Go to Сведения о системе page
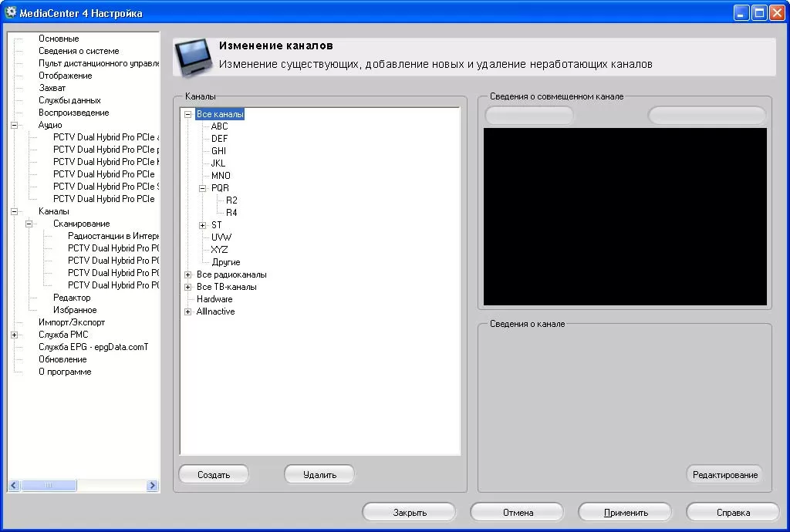Image resolution: width=790 pixels, height=532 pixels. tap(79, 51)
